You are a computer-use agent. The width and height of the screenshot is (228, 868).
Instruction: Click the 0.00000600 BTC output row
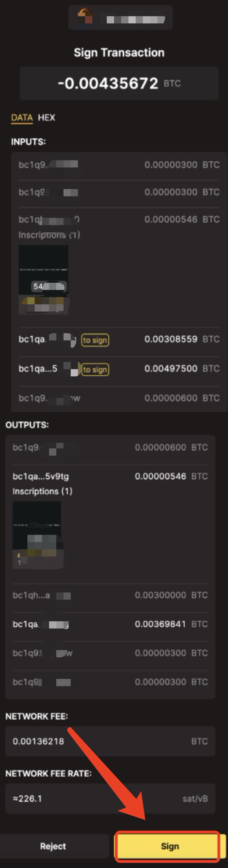tap(110, 447)
